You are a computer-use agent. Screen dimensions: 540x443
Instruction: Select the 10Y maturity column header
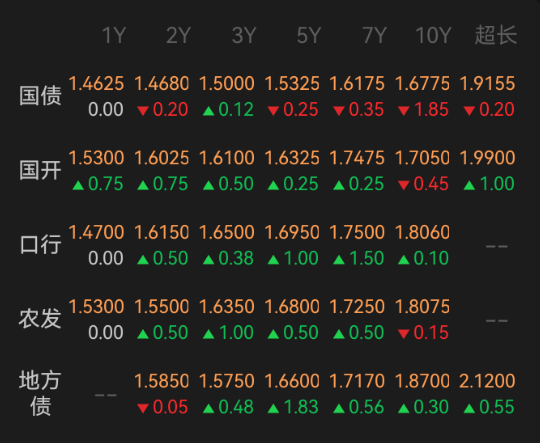(433, 35)
